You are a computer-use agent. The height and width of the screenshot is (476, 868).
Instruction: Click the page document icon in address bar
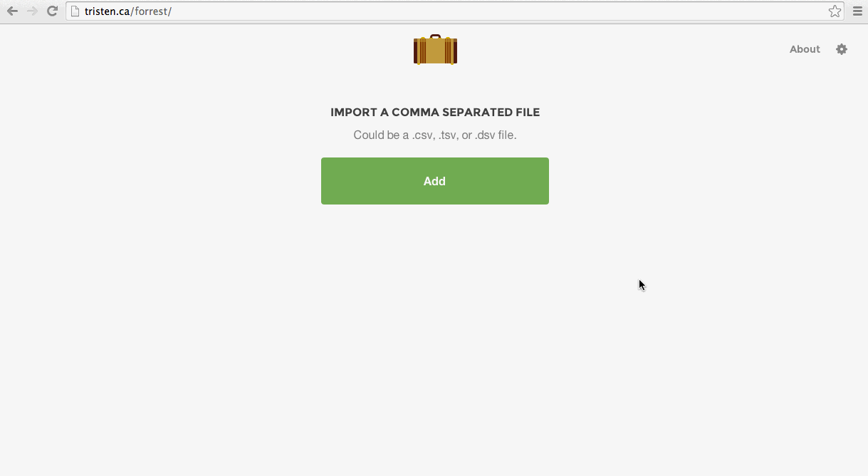tap(75, 11)
